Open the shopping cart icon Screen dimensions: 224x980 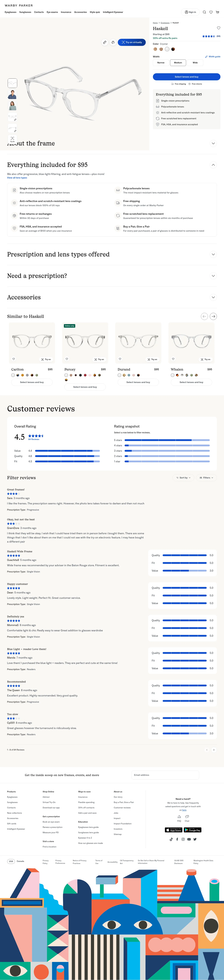point(217,12)
